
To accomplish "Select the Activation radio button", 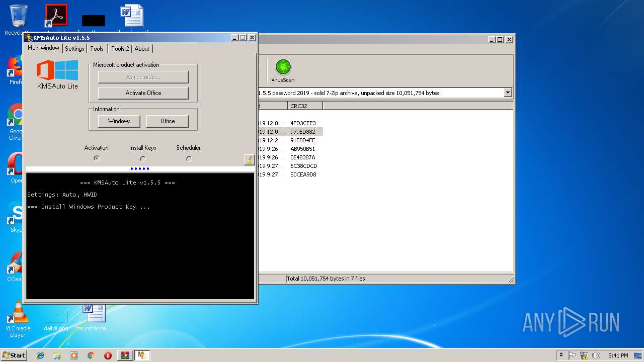I will (96, 158).
